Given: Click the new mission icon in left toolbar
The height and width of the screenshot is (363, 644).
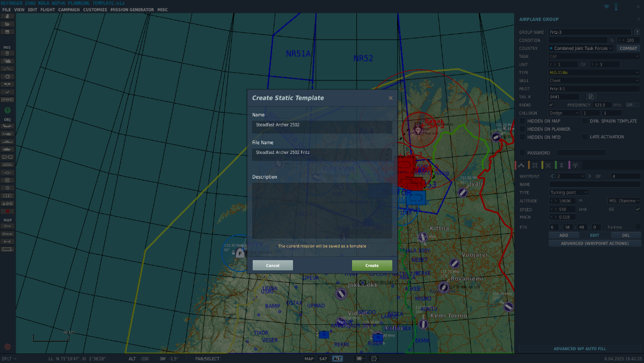Looking at the screenshot, I should [8, 17].
